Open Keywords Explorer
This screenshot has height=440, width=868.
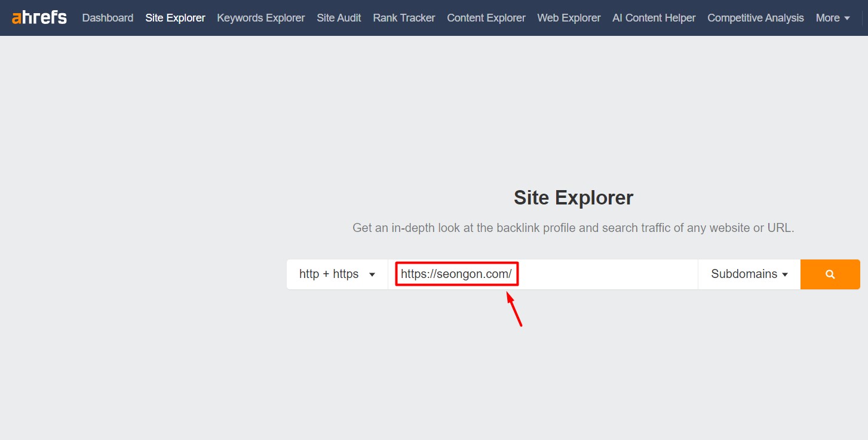coord(261,18)
